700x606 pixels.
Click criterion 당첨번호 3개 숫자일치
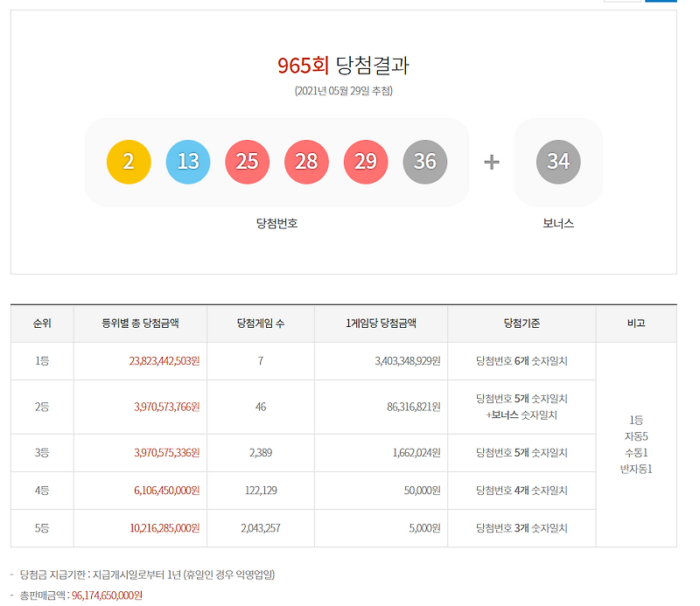[x=521, y=528]
